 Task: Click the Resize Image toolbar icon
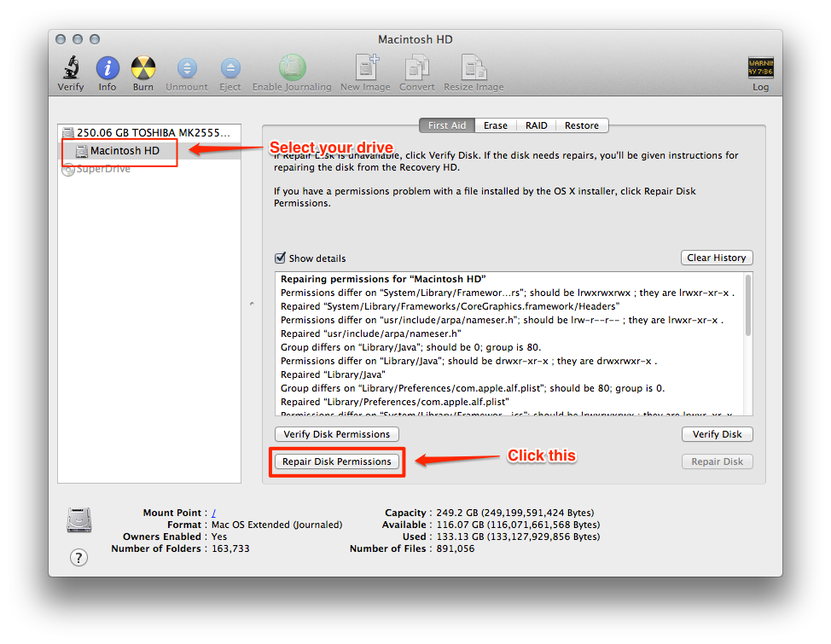(x=474, y=68)
